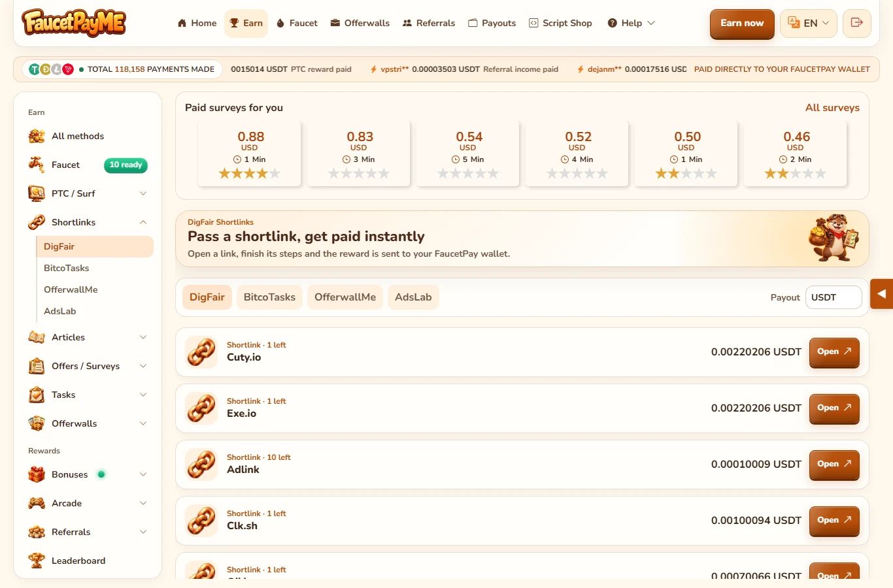Image resolution: width=893 pixels, height=588 pixels.
Task: Click the Referrals sidebar icon
Action: [x=37, y=532]
